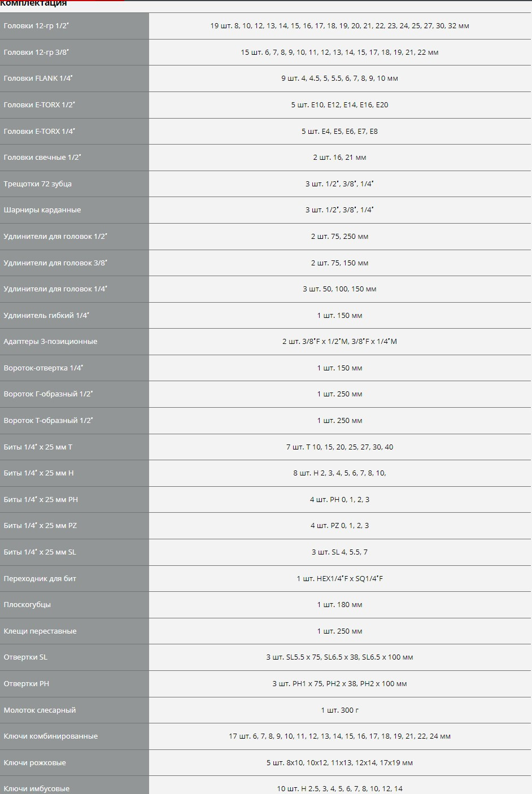Click the 'Головки 12-гр 1/2"' row label
Viewport: 532px width, 794px height.
(40, 26)
